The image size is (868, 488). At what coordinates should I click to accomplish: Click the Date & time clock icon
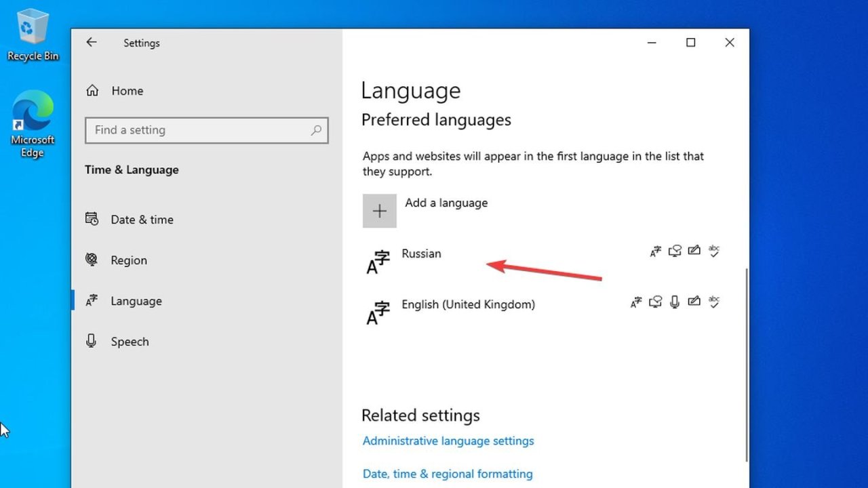(x=92, y=219)
